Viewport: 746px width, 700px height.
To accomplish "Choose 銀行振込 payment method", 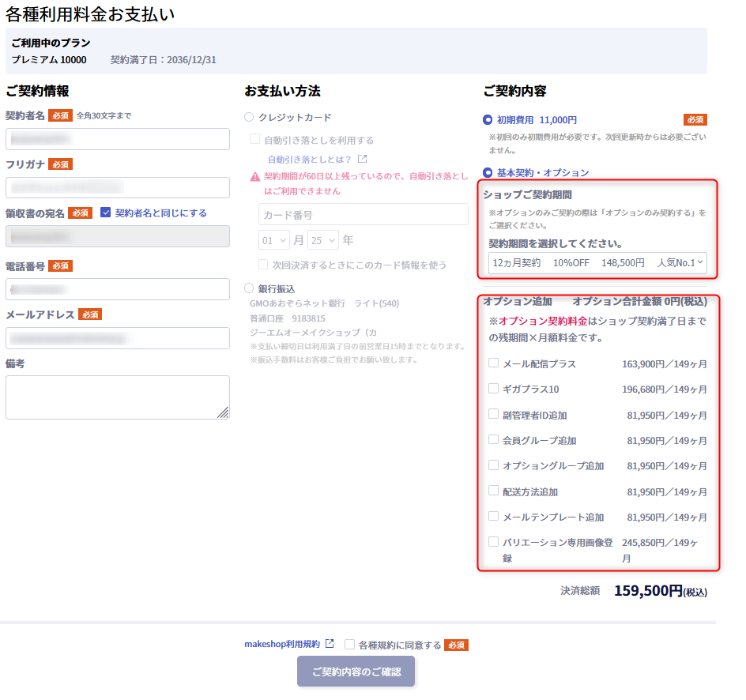I will [249, 288].
